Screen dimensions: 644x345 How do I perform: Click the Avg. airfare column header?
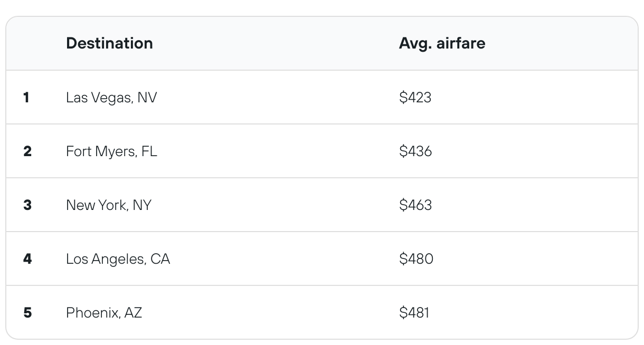point(442,43)
